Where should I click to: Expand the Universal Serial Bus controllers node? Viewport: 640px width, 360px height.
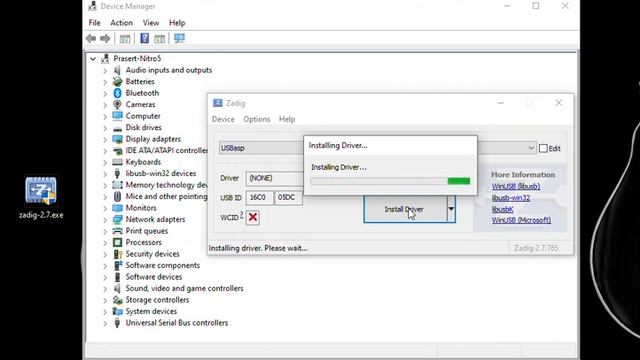click(x=105, y=323)
